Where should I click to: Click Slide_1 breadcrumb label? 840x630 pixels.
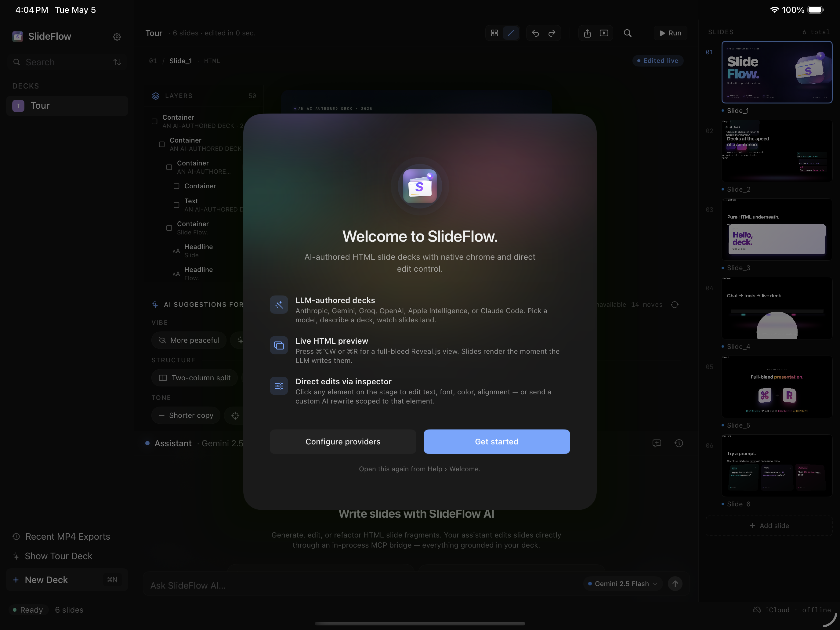tap(180, 61)
